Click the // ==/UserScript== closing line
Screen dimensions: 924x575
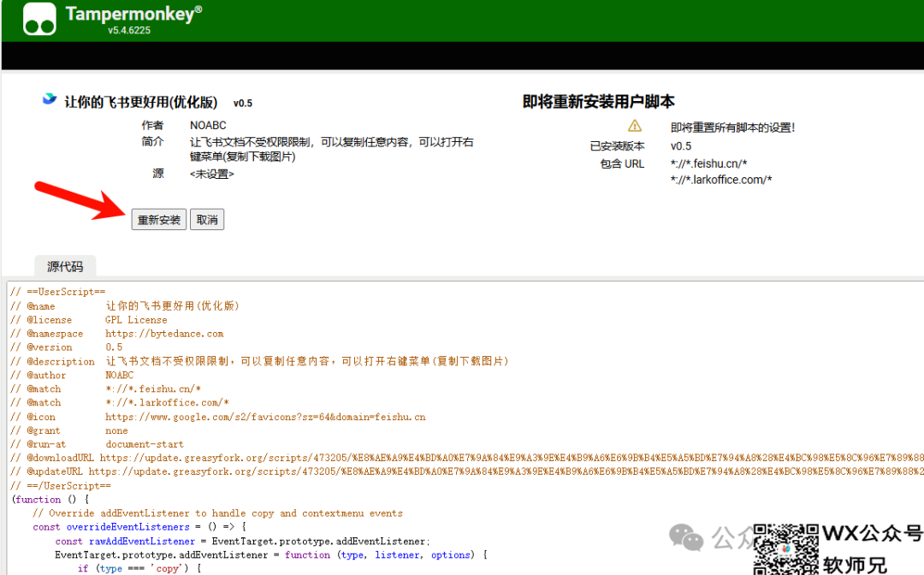pyautogui.click(x=61, y=486)
